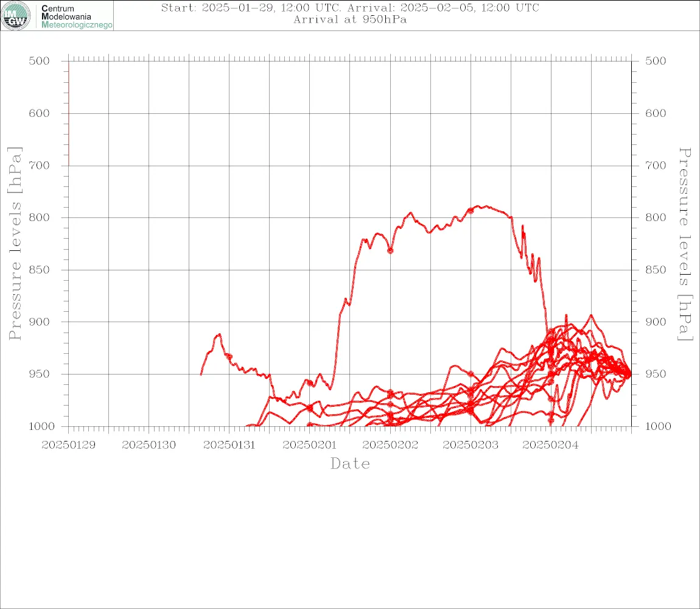The height and width of the screenshot is (609, 700).
Task: Click the date label 20250129
Action: click(x=68, y=445)
